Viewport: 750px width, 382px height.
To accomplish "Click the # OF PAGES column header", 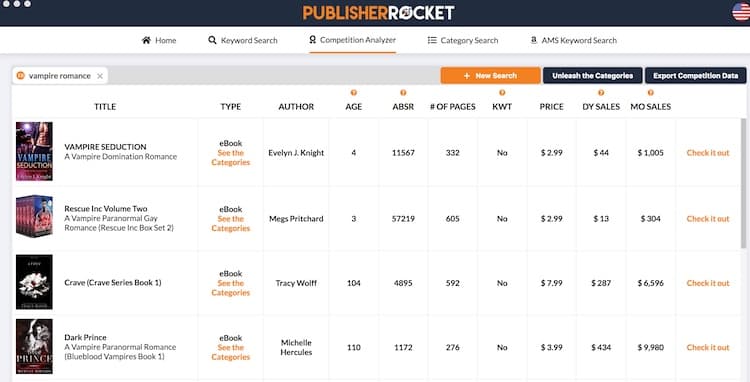I will (452, 107).
